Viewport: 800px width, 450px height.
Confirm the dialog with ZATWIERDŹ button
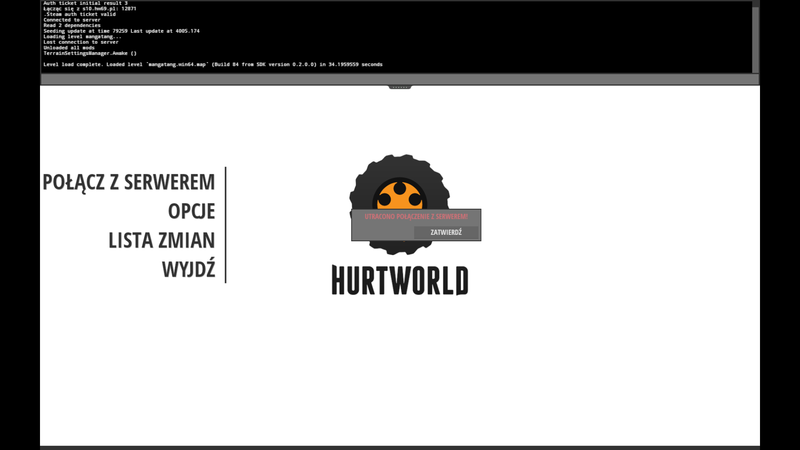[446, 232]
